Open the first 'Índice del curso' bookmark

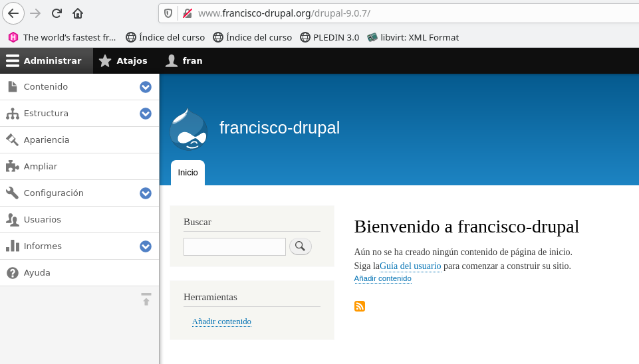[165, 37]
